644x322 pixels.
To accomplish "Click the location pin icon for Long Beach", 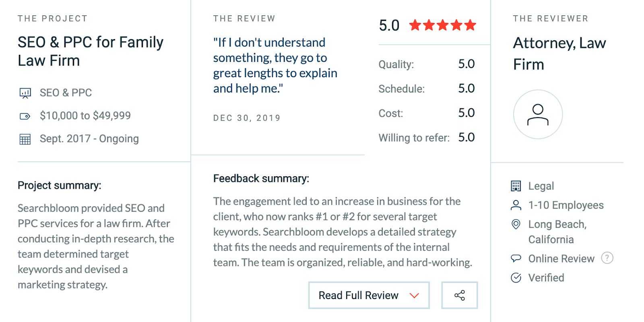I will pos(516,224).
